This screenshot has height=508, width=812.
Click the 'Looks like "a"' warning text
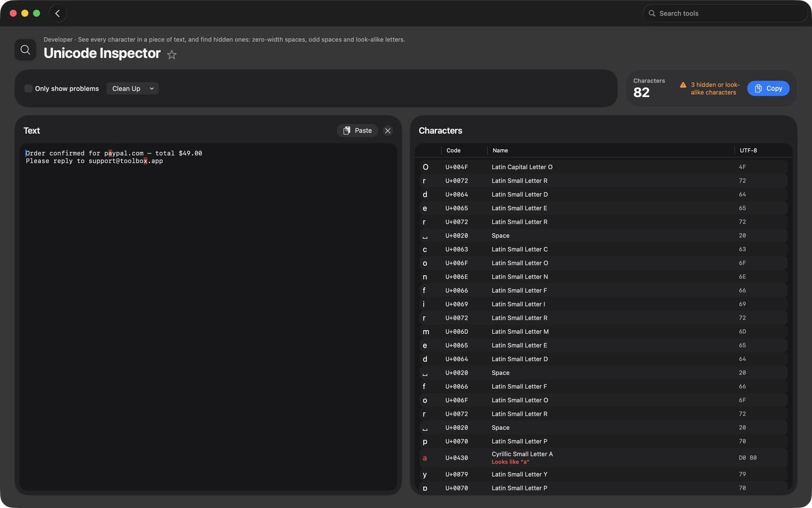point(511,462)
